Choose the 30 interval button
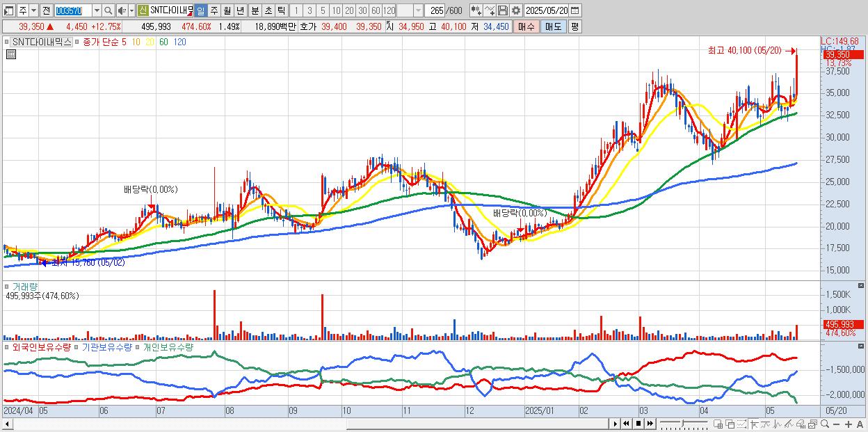868x432 pixels. click(x=362, y=10)
